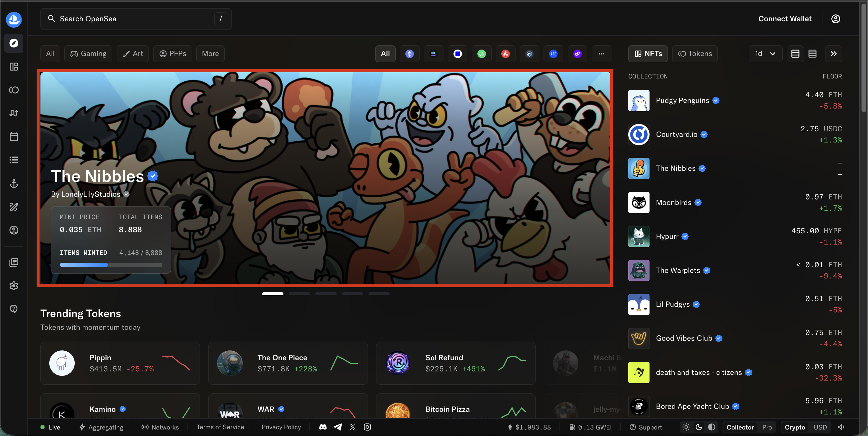
Task: Select the Gaming category tab
Action: click(x=88, y=53)
